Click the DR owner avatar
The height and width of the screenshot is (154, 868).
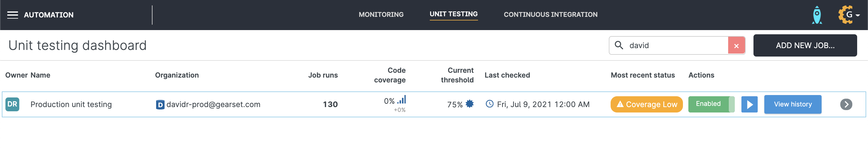(12, 104)
